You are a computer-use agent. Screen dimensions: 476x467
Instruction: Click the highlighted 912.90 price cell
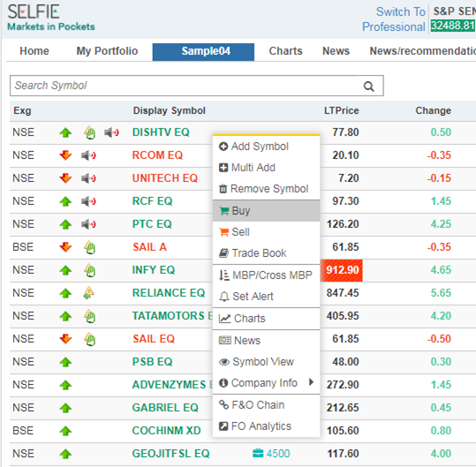pyautogui.click(x=342, y=270)
